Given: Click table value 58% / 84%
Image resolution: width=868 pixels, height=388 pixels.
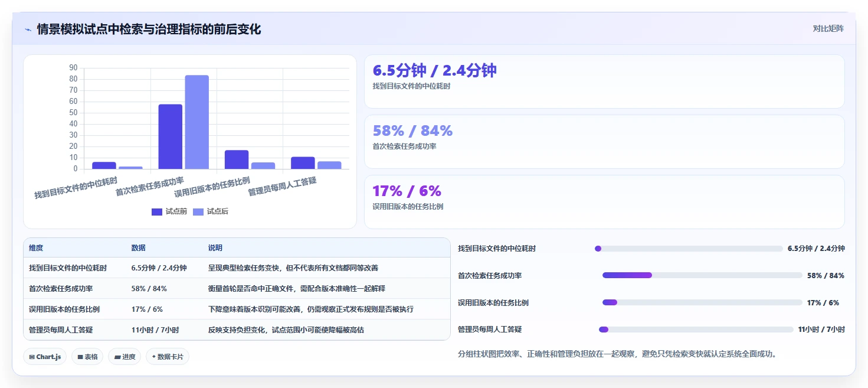Looking at the screenshot, I should [x=149, y=289].
